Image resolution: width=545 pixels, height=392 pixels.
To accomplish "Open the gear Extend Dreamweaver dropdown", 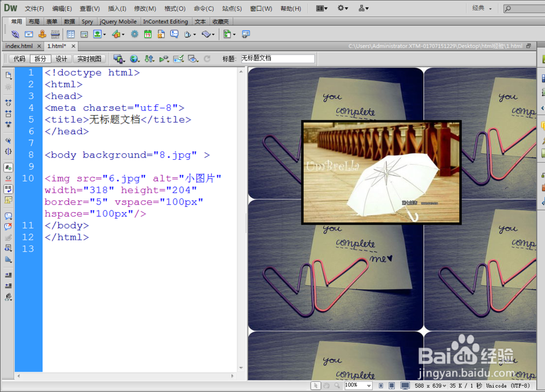I will click(343, 8).
